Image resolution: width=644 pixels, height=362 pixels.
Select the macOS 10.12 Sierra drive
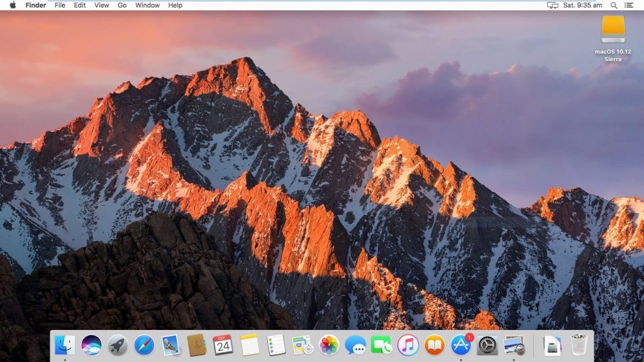pyautogui.click(x=613, y=30)
